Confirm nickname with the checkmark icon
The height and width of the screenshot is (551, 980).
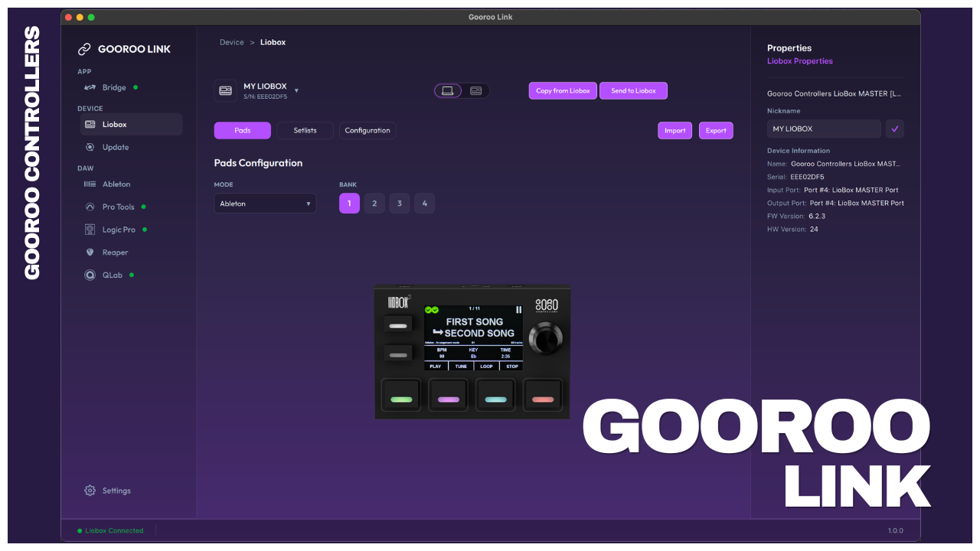tap(895, 129)
